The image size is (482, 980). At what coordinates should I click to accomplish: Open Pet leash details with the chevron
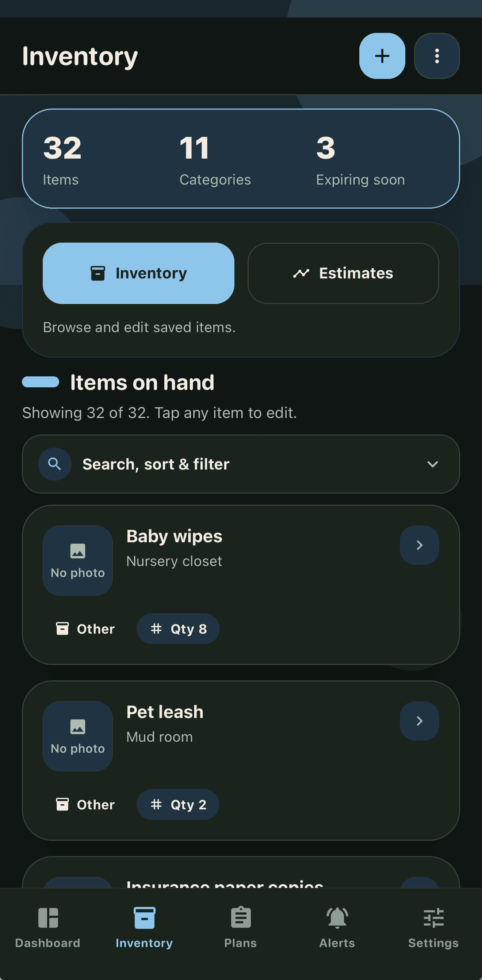pos(419,721)
